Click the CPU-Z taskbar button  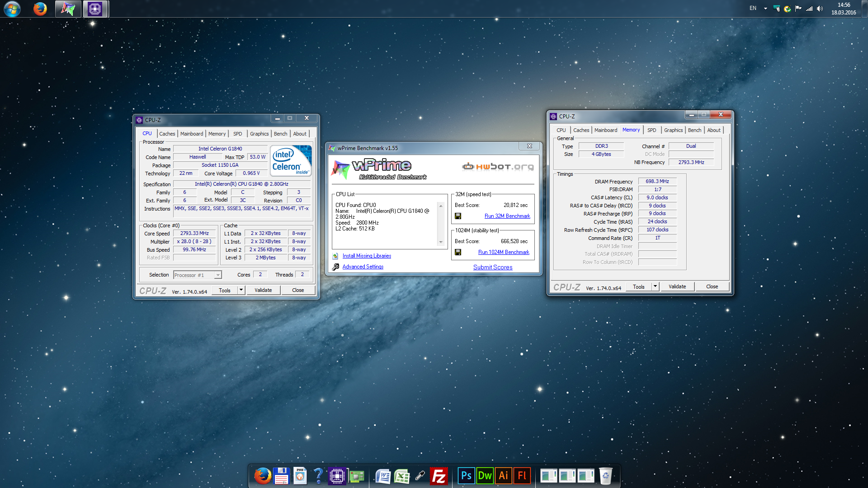95,9
